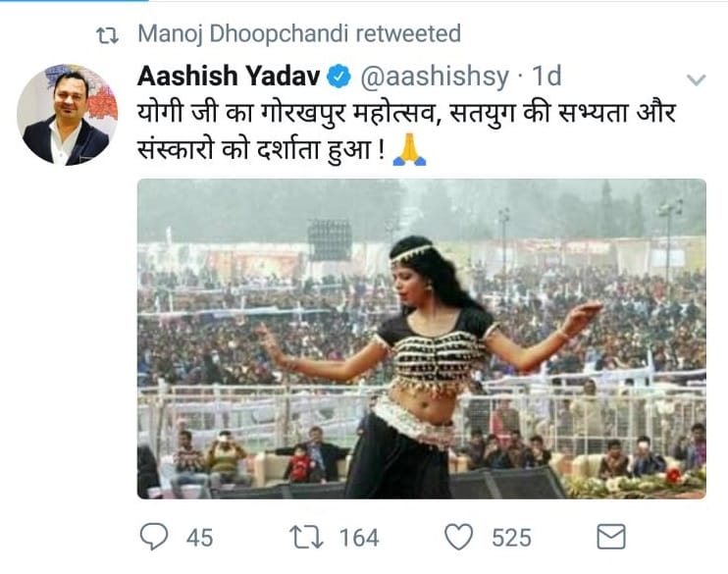Open tweet permalink via the 1d timestamp

point(546,76)
